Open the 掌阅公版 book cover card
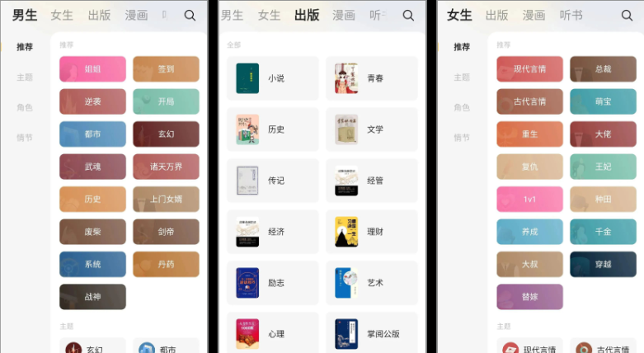Viewport: 644px width, 353px height. pyautogui.click(x=372, y=334)
